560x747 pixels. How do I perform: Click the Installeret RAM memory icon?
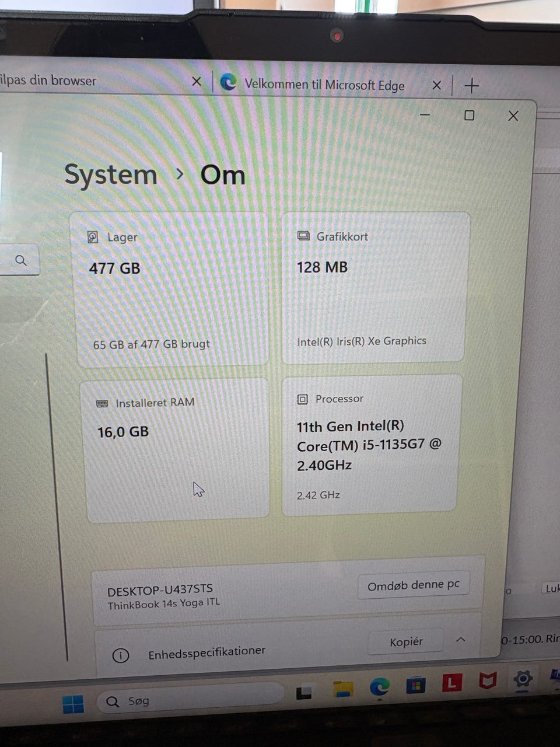click(102, 403)
